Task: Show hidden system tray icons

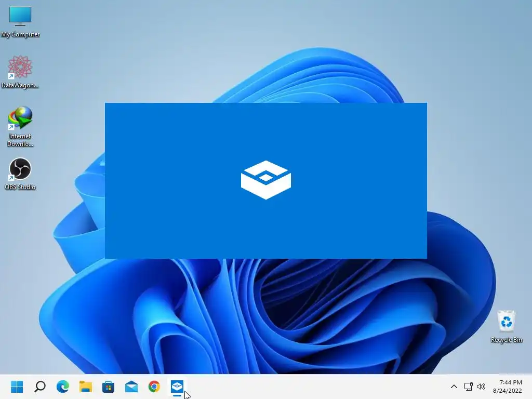Action: 454,387
